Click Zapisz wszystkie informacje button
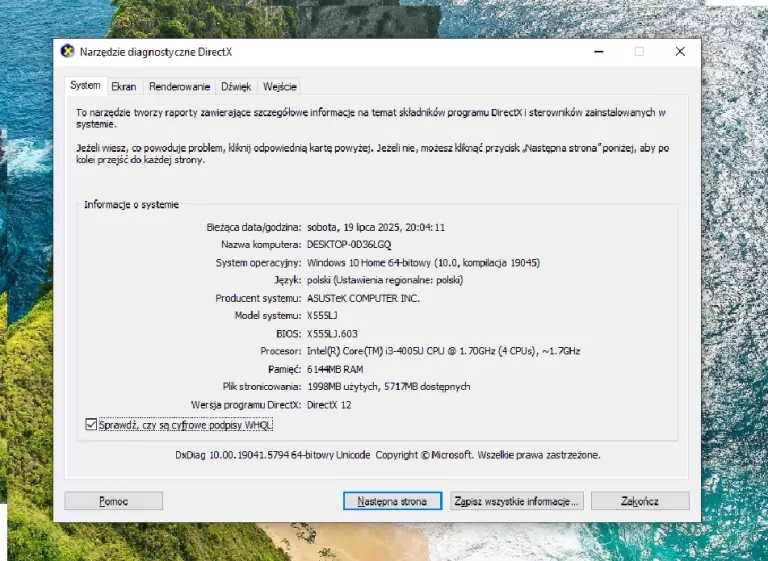This screenshot has height=561, width=768. 517,501
